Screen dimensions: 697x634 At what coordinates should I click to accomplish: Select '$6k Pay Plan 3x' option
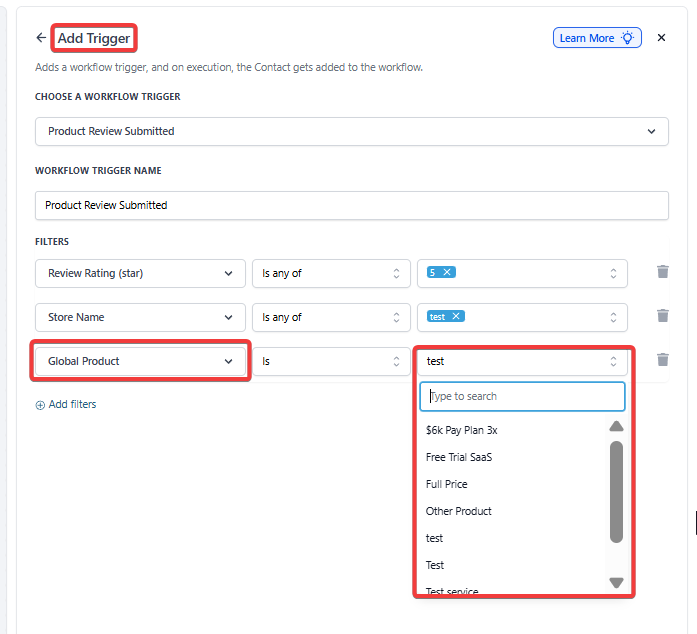tap(462, 430)
